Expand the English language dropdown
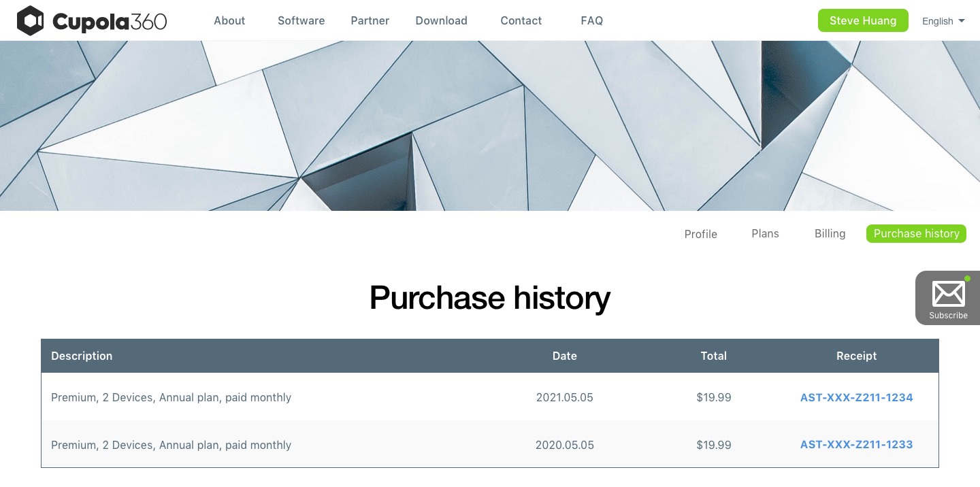980x487 pixels. click(943, 21)
